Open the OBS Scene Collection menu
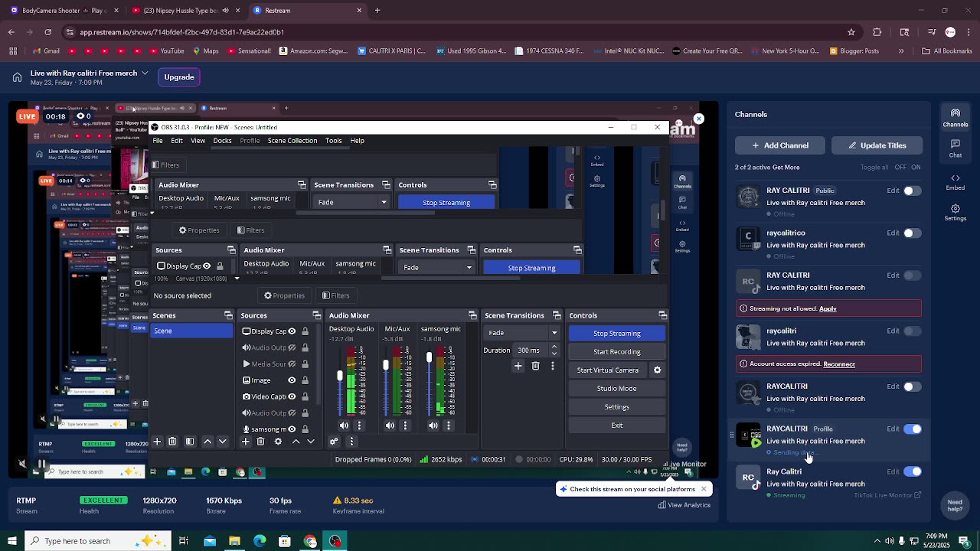The image size is (980, 551). point(292,141)
